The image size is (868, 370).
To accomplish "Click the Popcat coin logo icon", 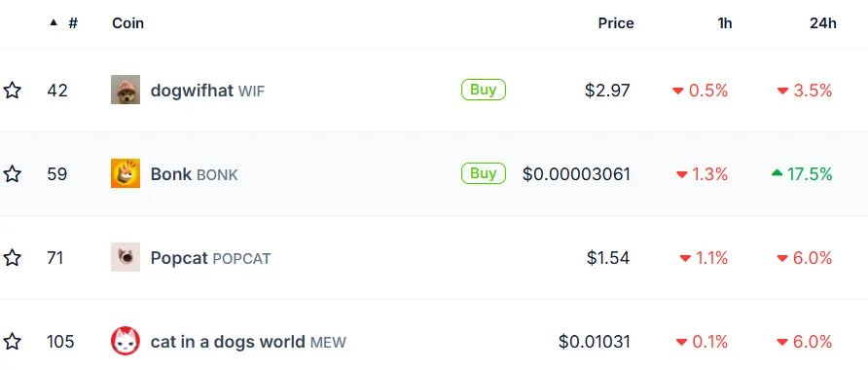I will (x=126, y=257).
